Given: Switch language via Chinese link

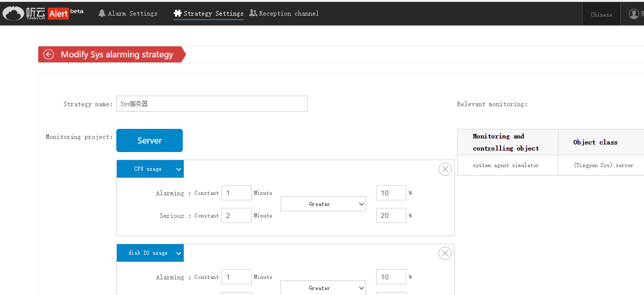Looking at the screenshot, I should [x=601, y=15].
